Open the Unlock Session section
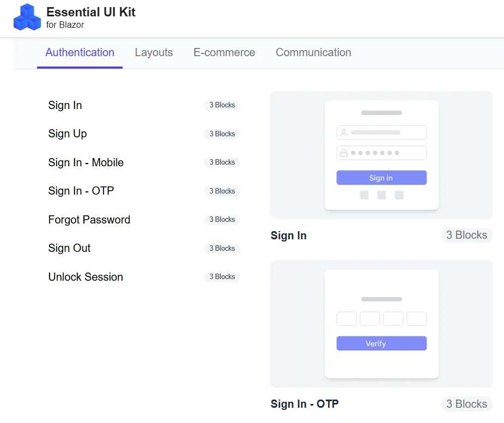Screen dimensions: 504x423 coord(86,277)
